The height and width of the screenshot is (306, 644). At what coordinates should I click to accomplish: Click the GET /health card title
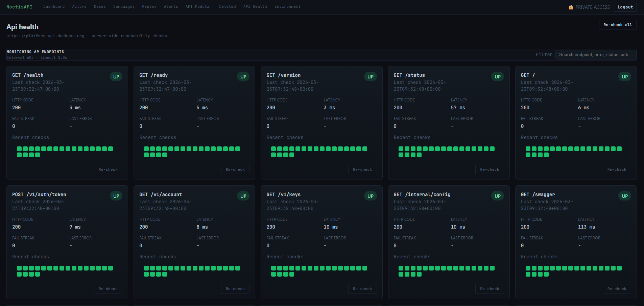(x=28, y=75)
